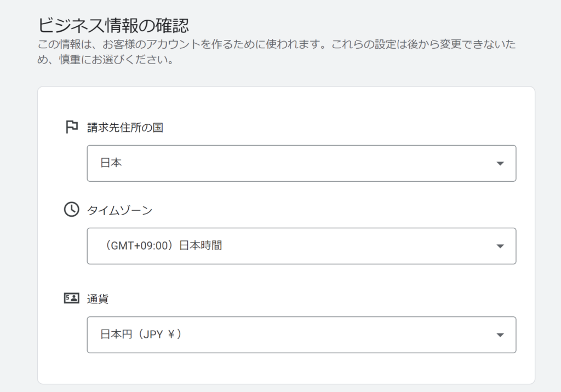This screenshot has height=392, width=561.
Task: Open the 通貨 selector box
Action: tap(301, 335)
